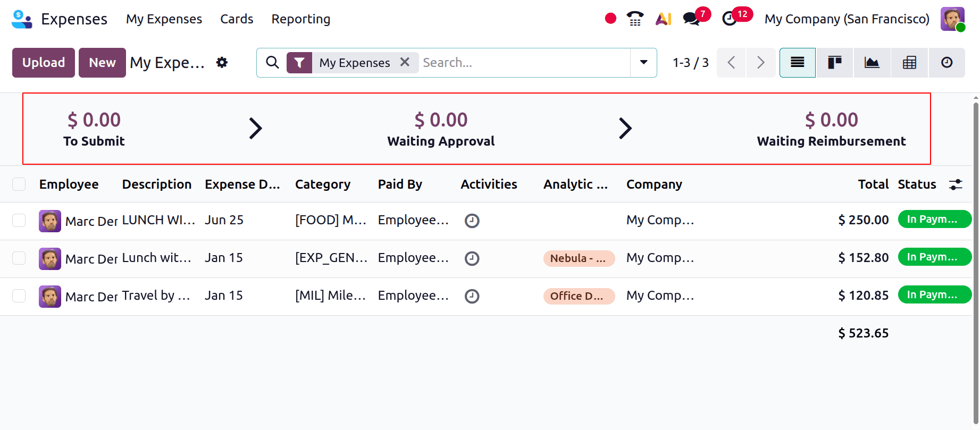Switch to kanban view

pos(835,63)
